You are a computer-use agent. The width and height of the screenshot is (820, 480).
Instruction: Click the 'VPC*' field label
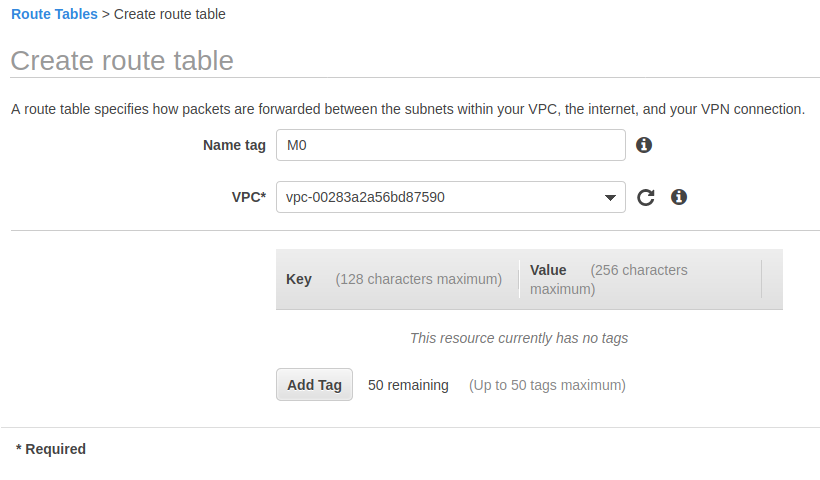point(248,197)
